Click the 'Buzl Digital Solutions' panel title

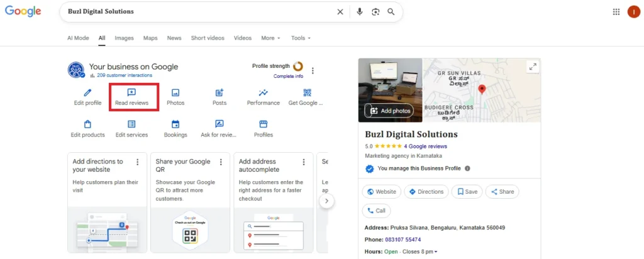(x=411, y=135)
